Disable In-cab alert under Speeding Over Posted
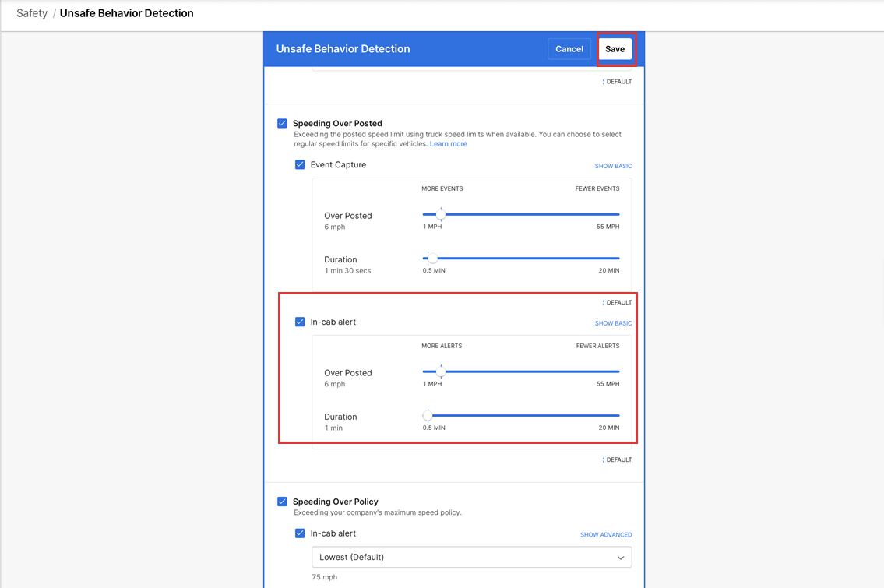The height and width of the screenshot is (588, 884). (300, 322)
